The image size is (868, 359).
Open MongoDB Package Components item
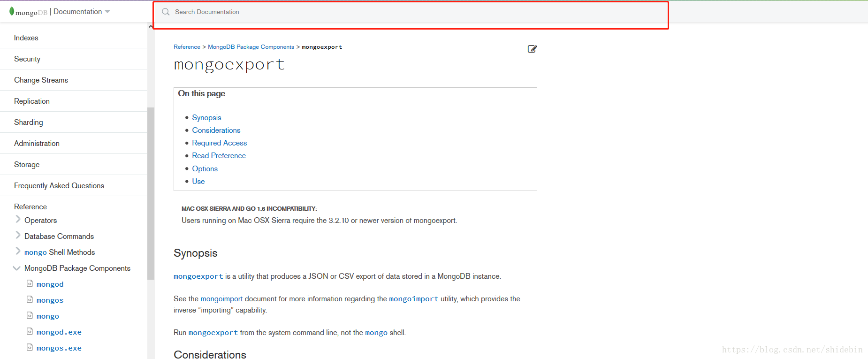point(77,268)
